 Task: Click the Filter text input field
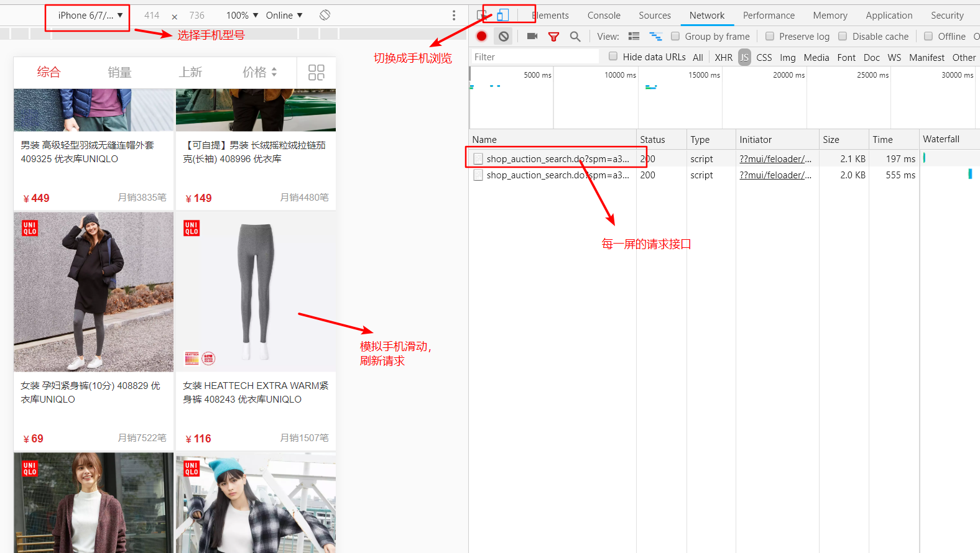coord(535,57)
